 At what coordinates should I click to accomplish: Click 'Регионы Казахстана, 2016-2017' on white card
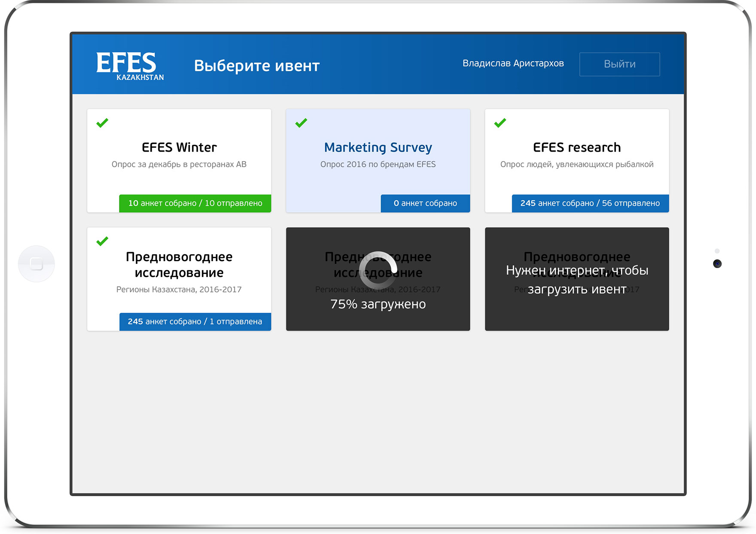[179, 290]
